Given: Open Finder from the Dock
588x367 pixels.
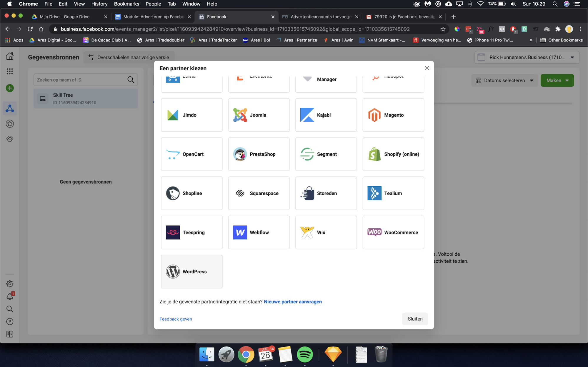Looking at the screenshot, I should (207, 354).
